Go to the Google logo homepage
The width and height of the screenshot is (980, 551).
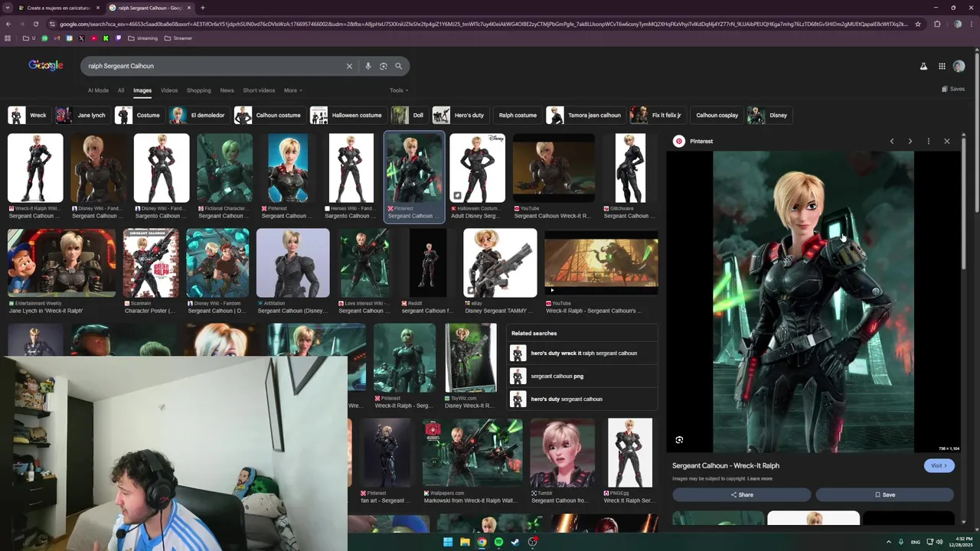click(46, 66)
